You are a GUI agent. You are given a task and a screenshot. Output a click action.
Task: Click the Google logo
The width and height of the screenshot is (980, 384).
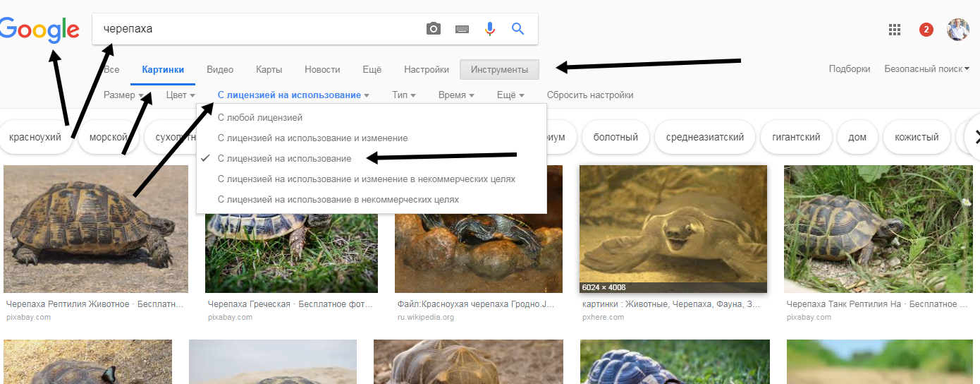39,29
